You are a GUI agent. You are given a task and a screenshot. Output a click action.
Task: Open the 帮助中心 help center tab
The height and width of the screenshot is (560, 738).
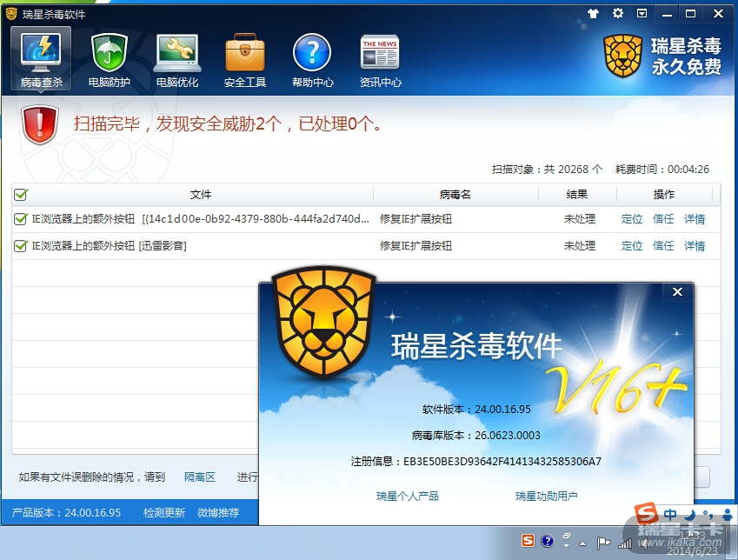click(x=313, y=60)
